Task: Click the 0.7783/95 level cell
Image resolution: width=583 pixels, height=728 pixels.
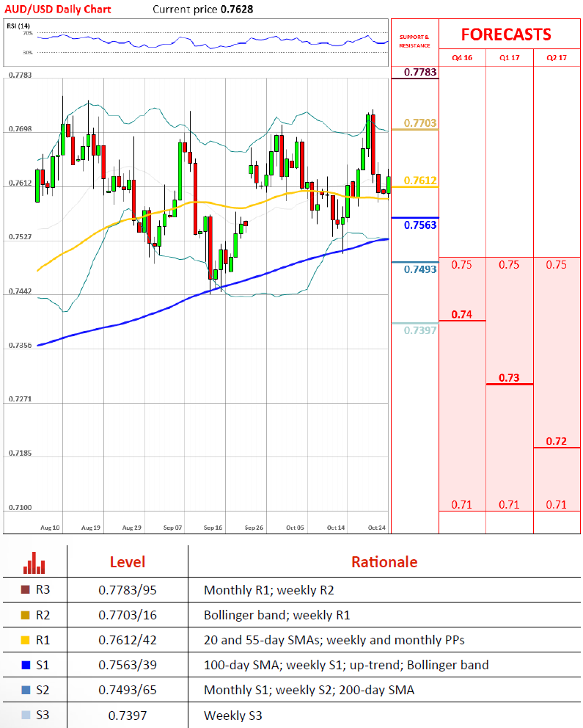Action: click(x=128, y=590)
